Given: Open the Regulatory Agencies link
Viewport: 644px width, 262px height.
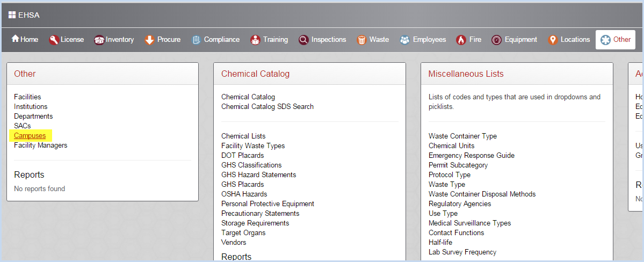Looking at the screenshot, I should 460,203.
